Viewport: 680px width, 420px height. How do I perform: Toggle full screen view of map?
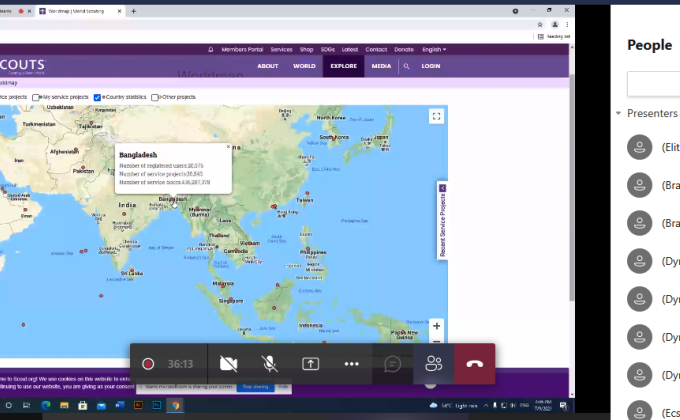437,116
